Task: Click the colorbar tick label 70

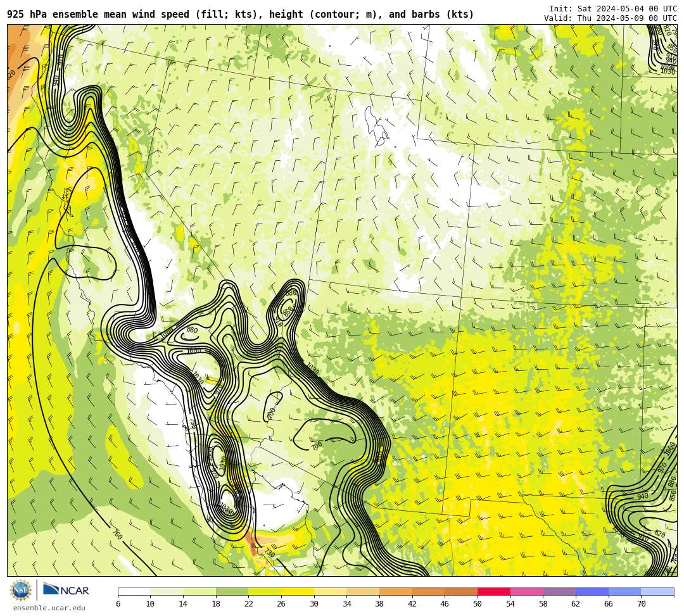Action: tap(641, 604)
